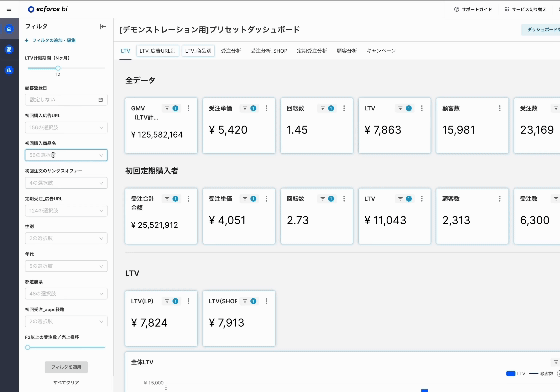Expand the 性別 filter dropdown

[x=66, y=238]
